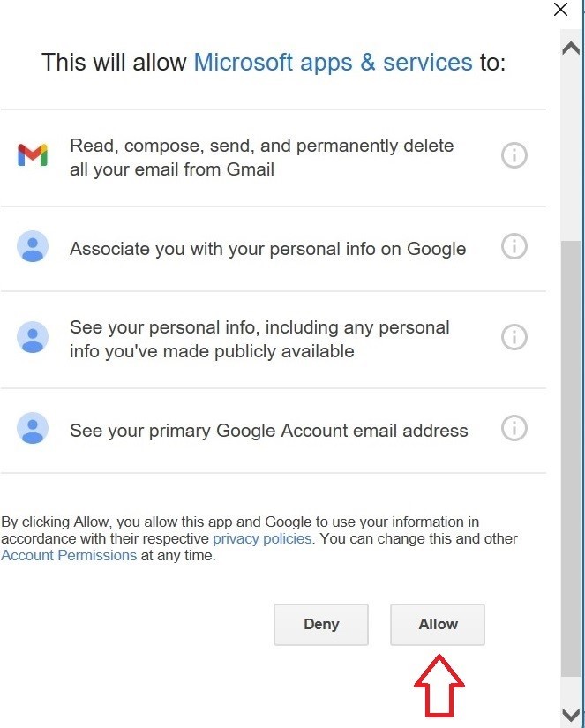Click profile icon beside See your personal info
Image resolution: width=585 pixels, height=728 pixels.
[33, 337]
